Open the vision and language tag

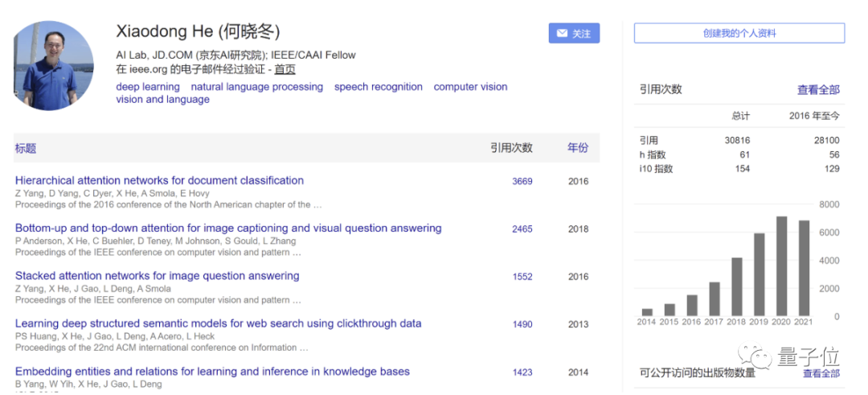[x=162, y=100]
